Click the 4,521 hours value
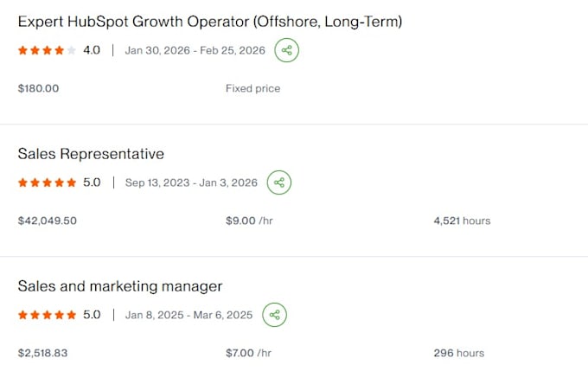The width and height of the screenshot is (588, 384). tap(462, 221)
